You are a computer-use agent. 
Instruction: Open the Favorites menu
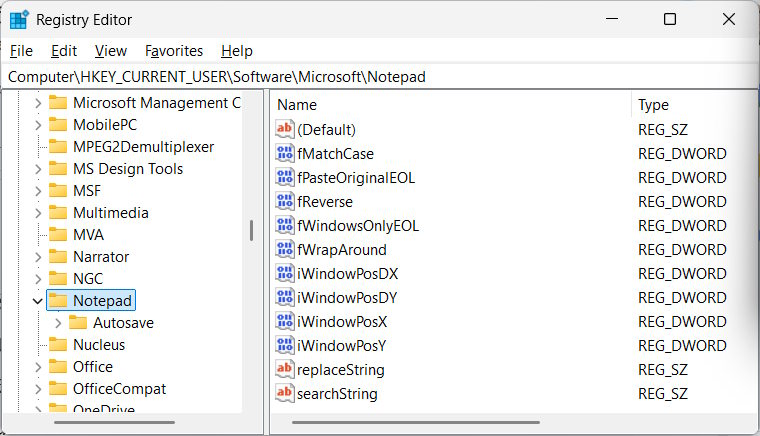pyautogui.click(x=174, y=51)
